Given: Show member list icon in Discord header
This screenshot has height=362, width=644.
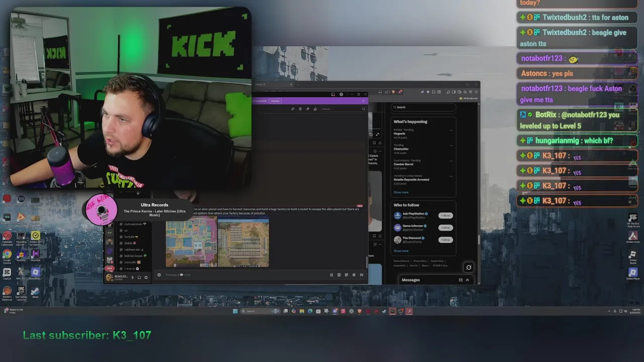Looking at the screenshot, I should [315, 109].
